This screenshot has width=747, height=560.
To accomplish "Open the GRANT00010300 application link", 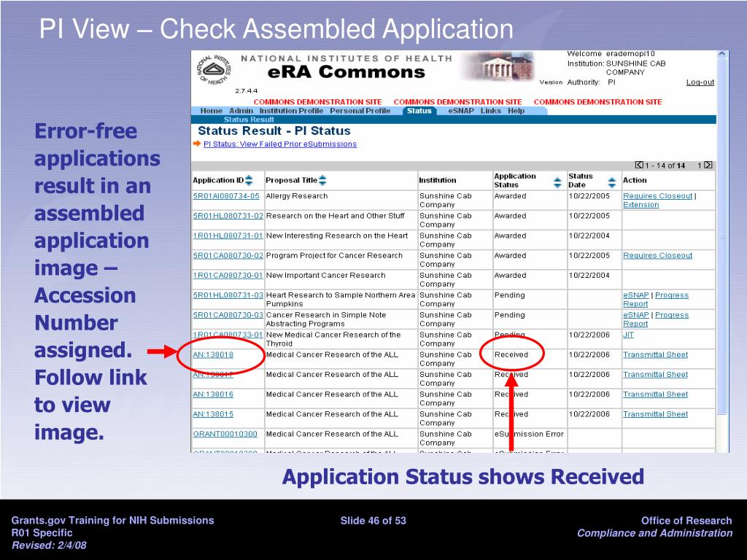I will pos(225,435).
